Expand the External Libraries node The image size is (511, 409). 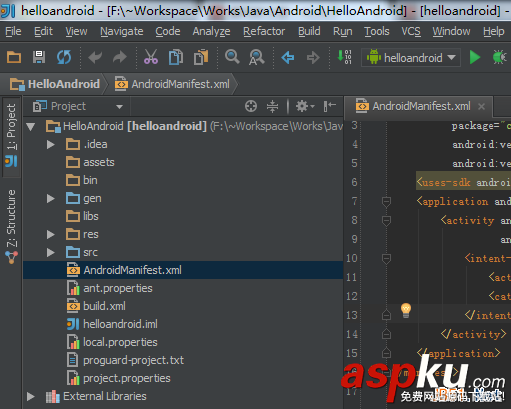point(31,396)
